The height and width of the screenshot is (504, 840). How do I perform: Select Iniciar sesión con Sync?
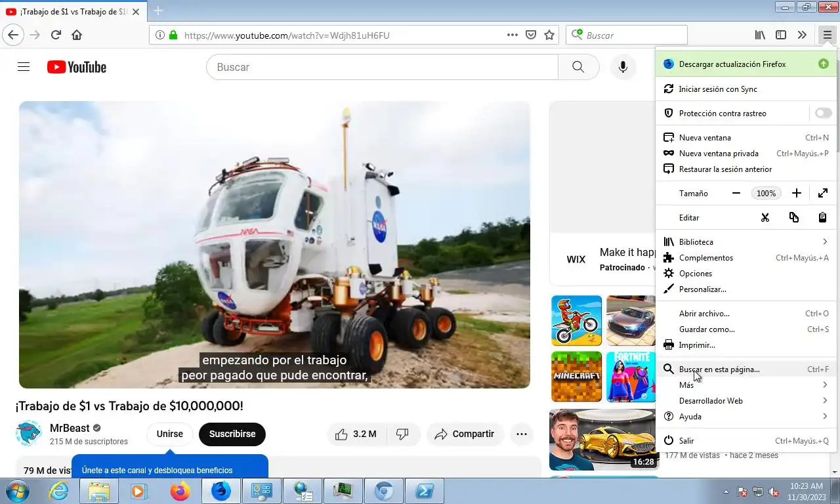tap(746, 89)
